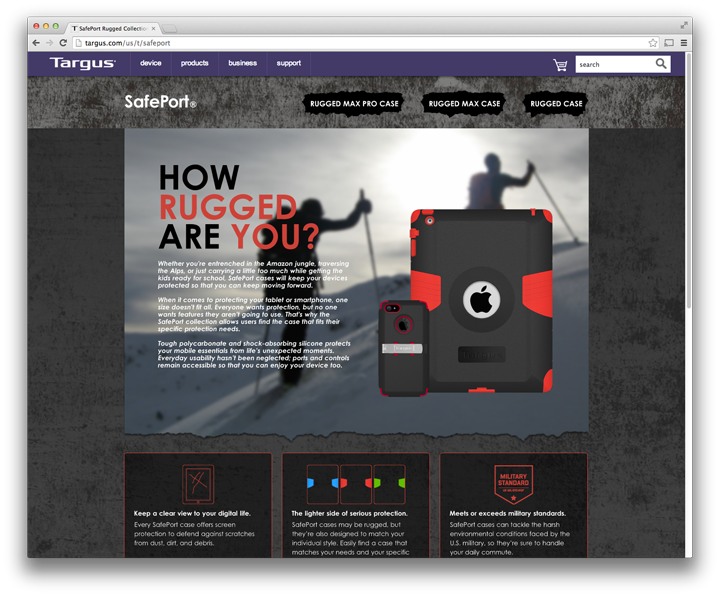This screenshot has width=720, height=596.
Task: Open a new browser tab
Action: point(170,29)
